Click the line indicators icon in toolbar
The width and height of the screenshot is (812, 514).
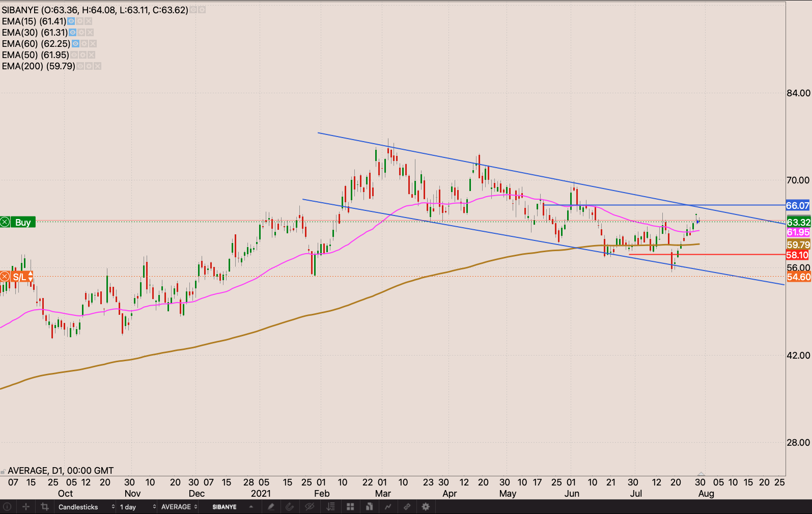tap(388, 507)
